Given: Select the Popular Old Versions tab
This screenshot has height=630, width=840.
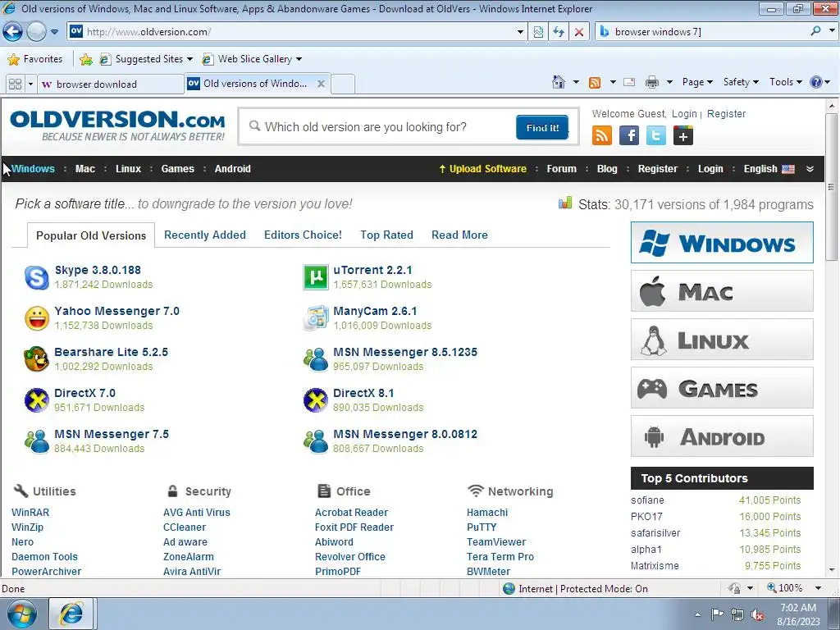Looking at the screenshot, I should coord(91,235).
